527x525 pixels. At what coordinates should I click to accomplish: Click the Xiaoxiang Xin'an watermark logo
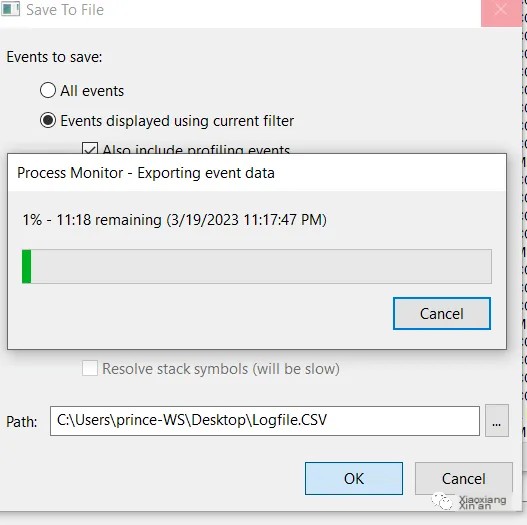pyautogui.click(x=469, y=502)
